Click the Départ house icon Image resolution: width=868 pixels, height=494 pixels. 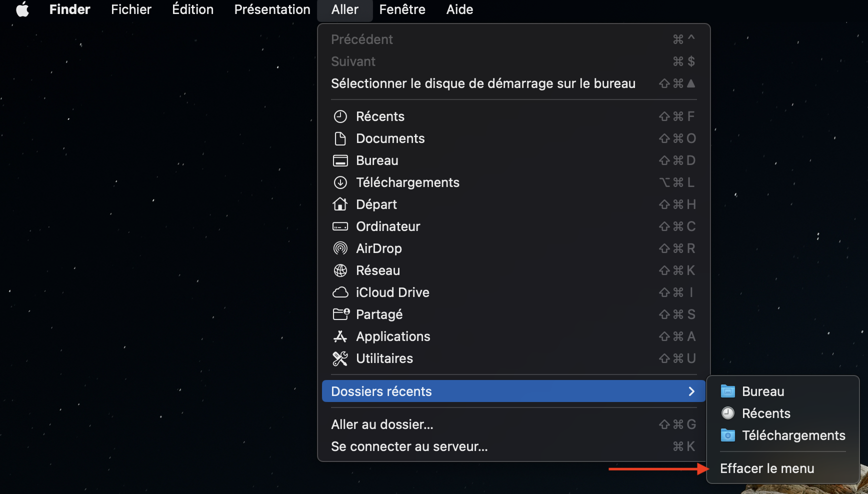pos(340,204)
